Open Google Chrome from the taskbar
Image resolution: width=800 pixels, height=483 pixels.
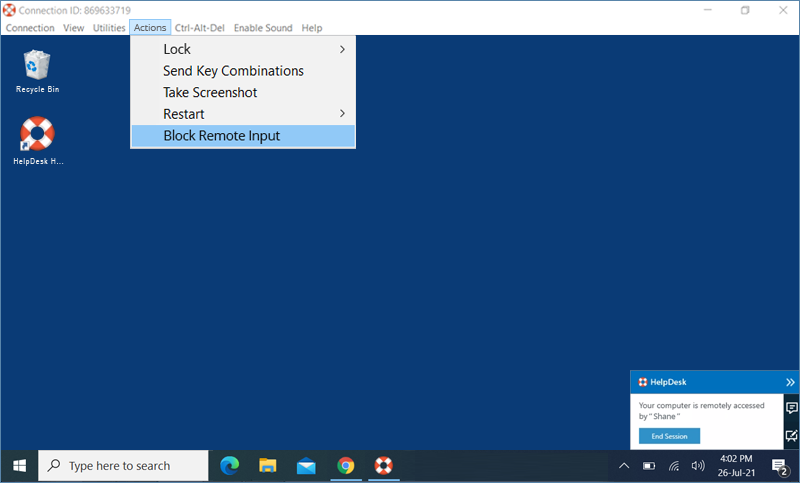(345, 465)
